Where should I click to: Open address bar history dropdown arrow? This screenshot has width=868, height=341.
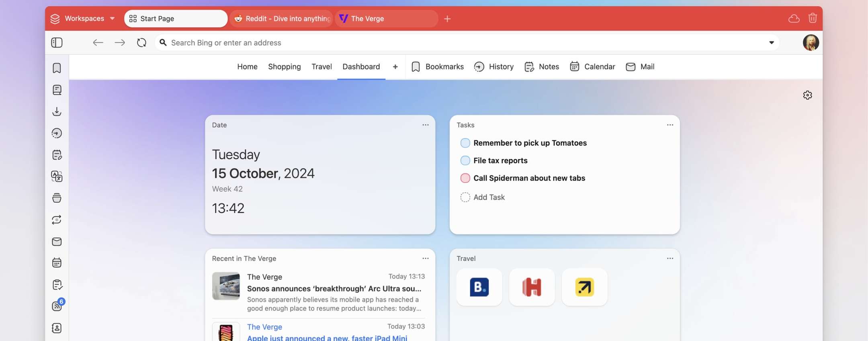[772, 43]
